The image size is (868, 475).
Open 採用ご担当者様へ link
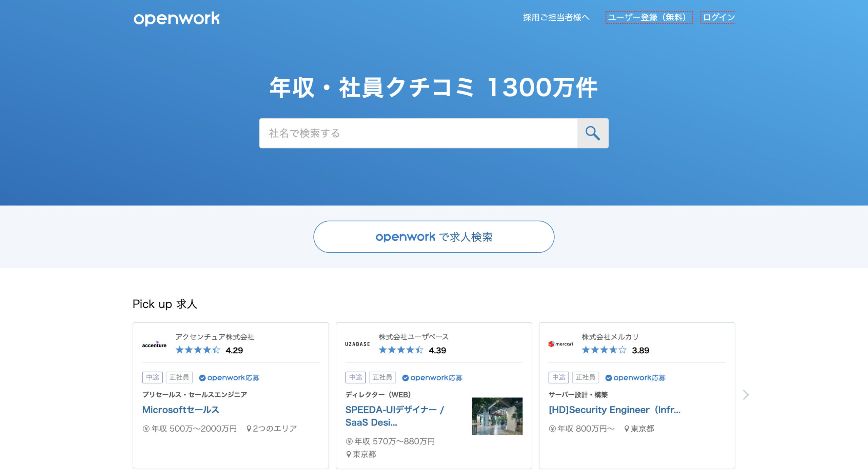point(556,17)
